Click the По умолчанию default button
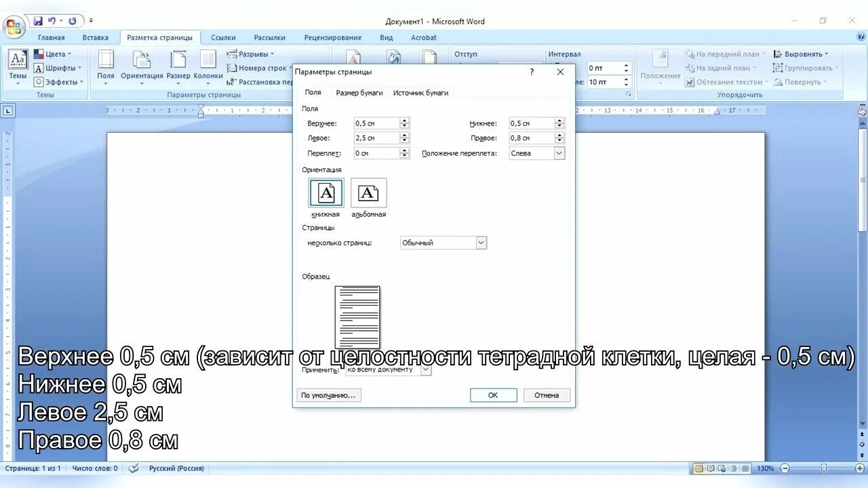 coord(329,395)
